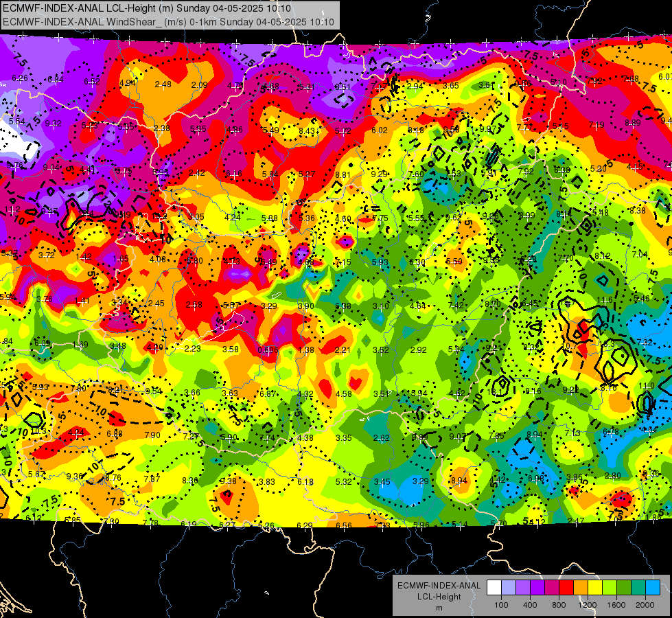Image resolution: width=672 pixels, height=618 pixels.
Task: Click the wind shear value 2.09
Action: click(x=199, y=85)
